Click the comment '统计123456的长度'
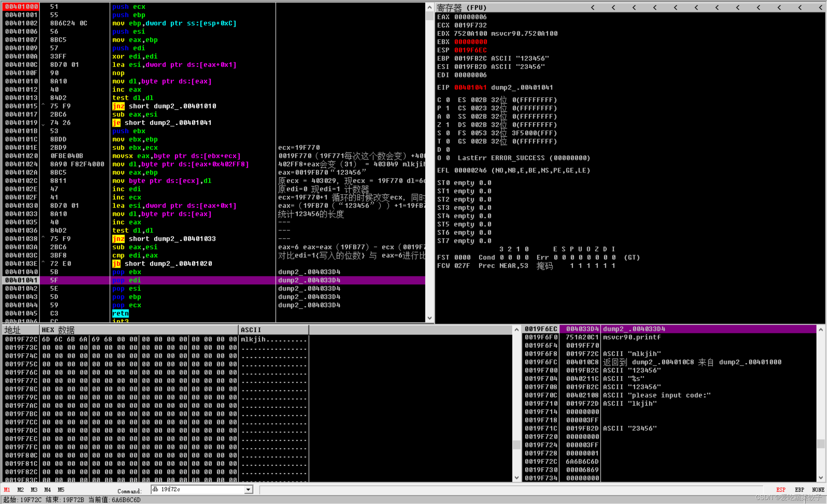 click(311, 214)
